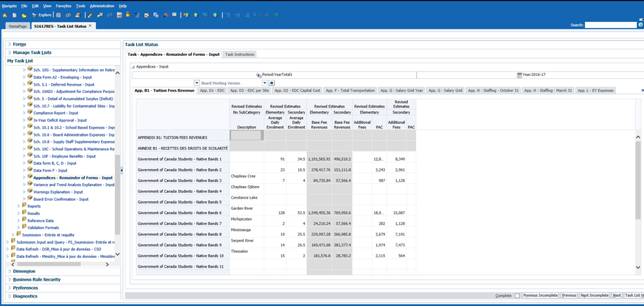
Task: Expand the Business Rule Security panel
Action: pos(10,279)
